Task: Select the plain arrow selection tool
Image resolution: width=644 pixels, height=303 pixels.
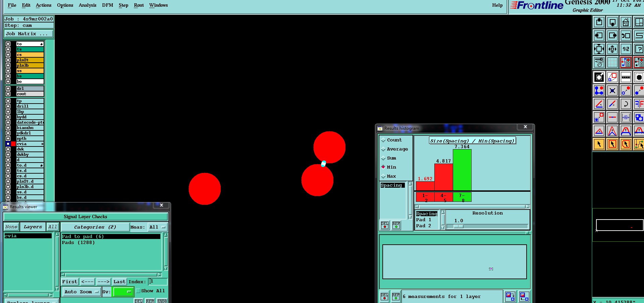Action: (599, 144)
